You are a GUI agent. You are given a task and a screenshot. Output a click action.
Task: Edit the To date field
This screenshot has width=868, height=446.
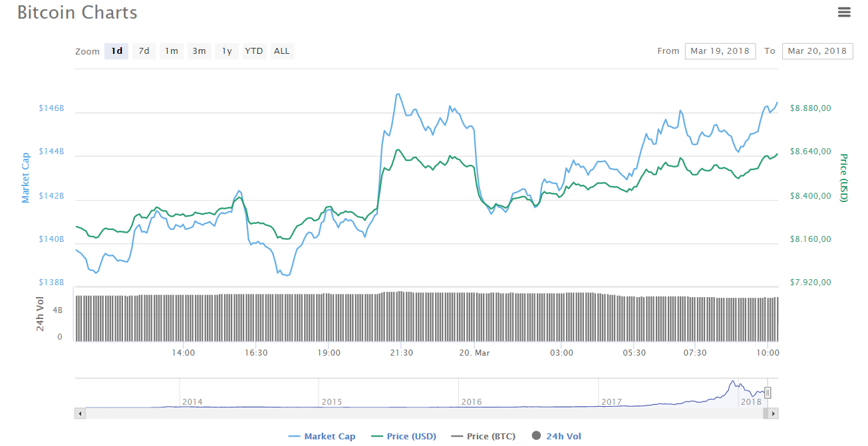click(817, 51)
